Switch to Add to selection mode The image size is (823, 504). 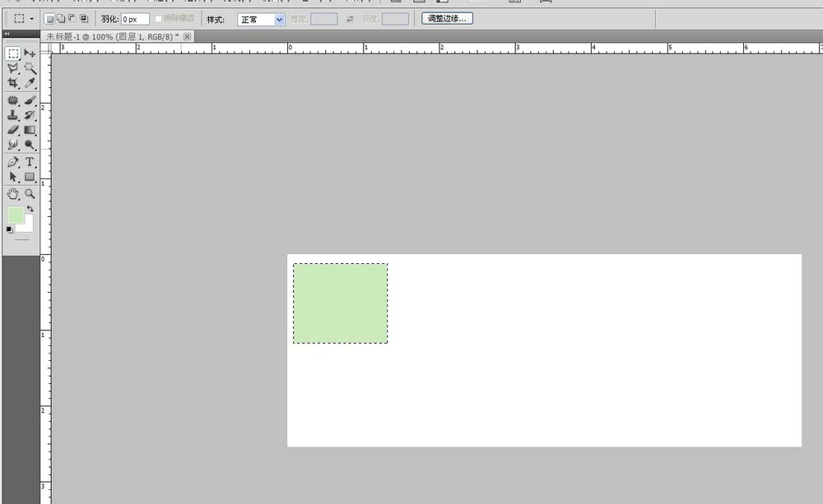tap(61, 17)
